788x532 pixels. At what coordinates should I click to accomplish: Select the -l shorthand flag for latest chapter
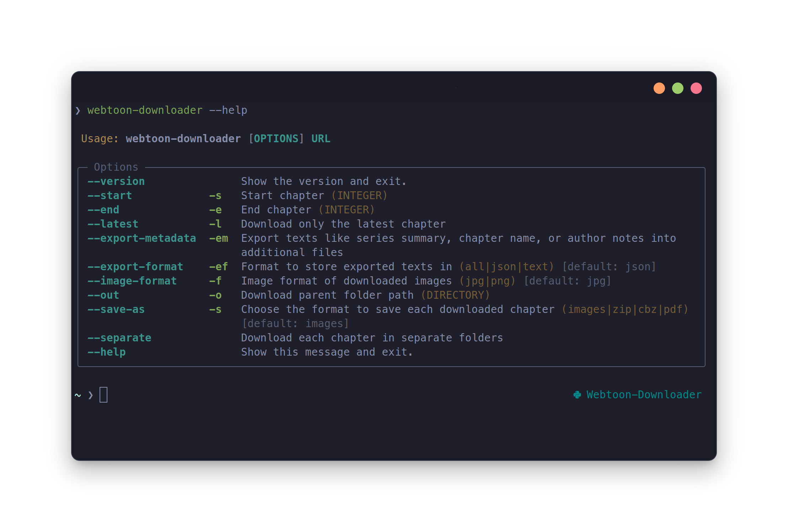(x=215, y=224)
